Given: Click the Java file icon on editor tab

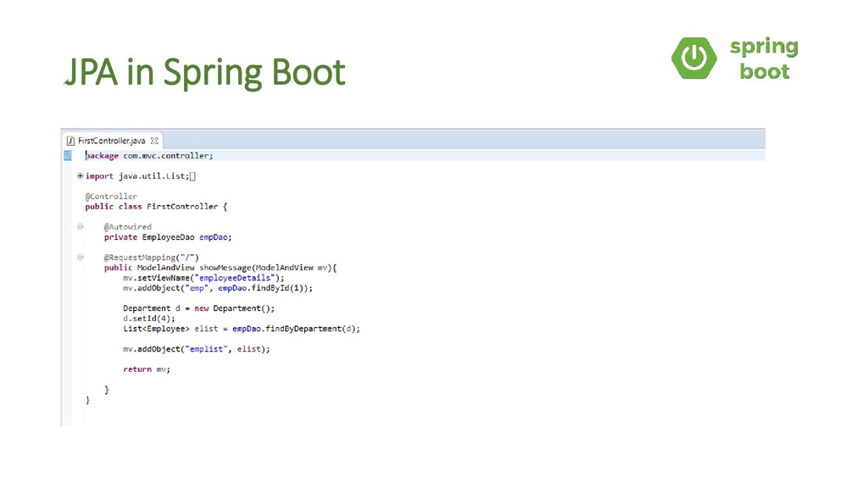Looking at the screenshot, I should click(70, 141).
